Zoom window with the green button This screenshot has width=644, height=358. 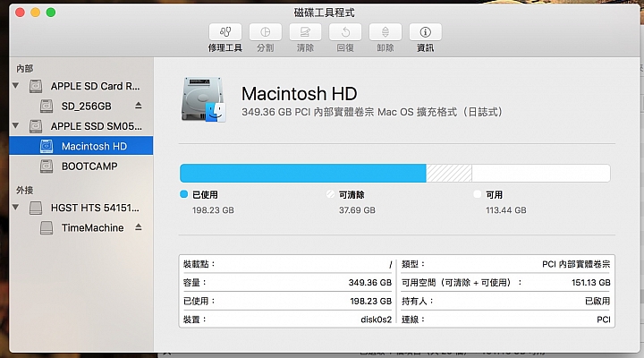point(51,13)
